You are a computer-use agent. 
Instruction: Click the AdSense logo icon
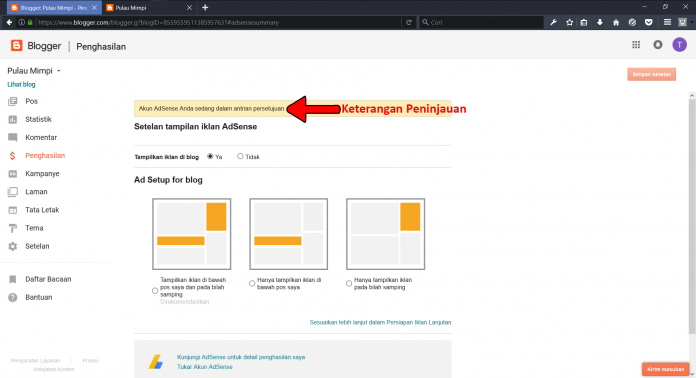pos(156,362)
